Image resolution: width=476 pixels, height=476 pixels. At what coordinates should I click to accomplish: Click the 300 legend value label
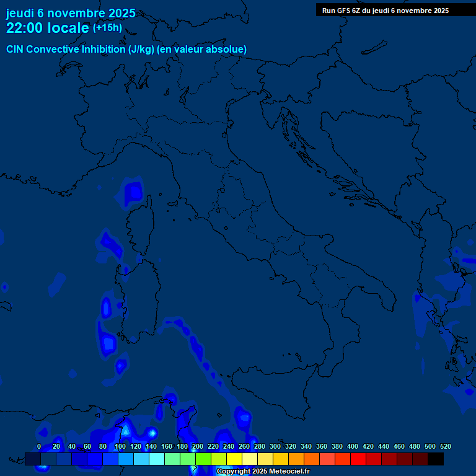[275, 446]
